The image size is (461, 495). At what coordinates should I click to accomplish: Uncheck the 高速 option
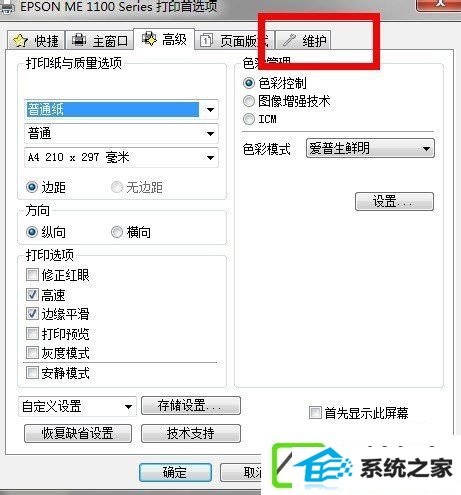pos(32,294)
